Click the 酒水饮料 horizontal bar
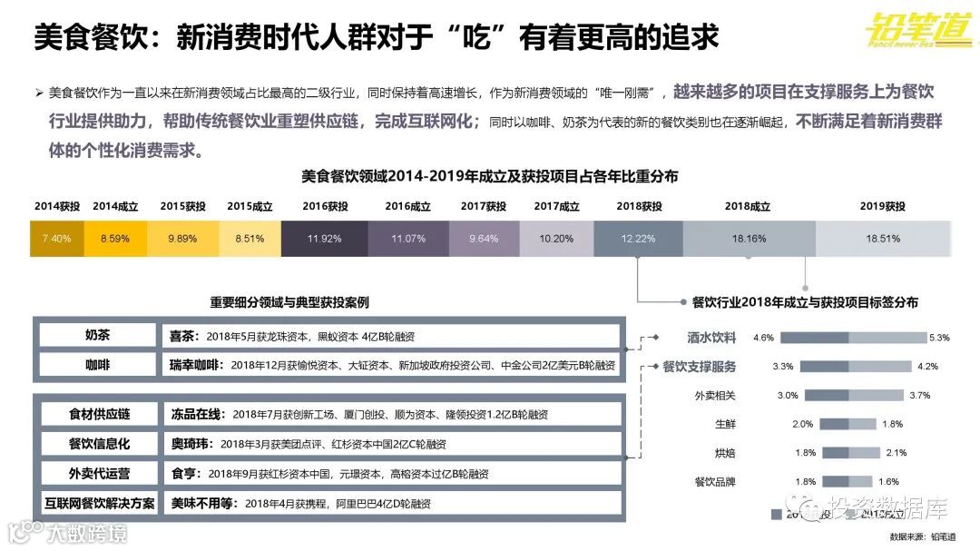This screenshot has height=551, width=980. [x=853, y=338]
